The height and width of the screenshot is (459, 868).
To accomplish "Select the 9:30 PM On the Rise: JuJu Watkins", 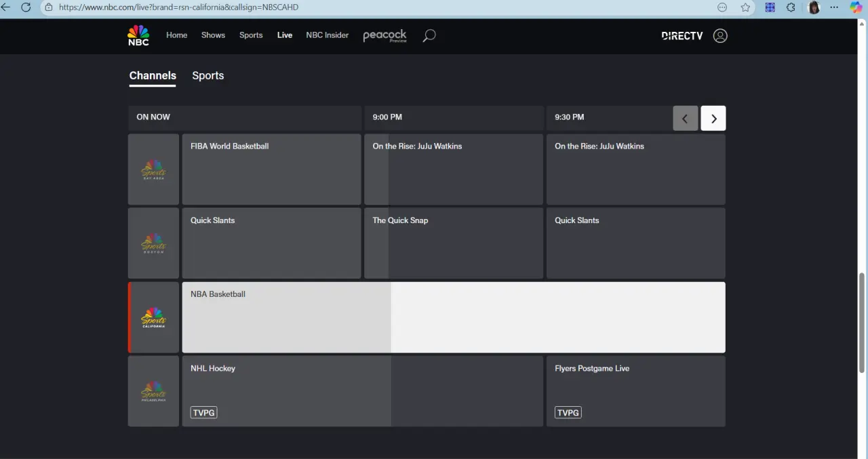I will (636, 169).
